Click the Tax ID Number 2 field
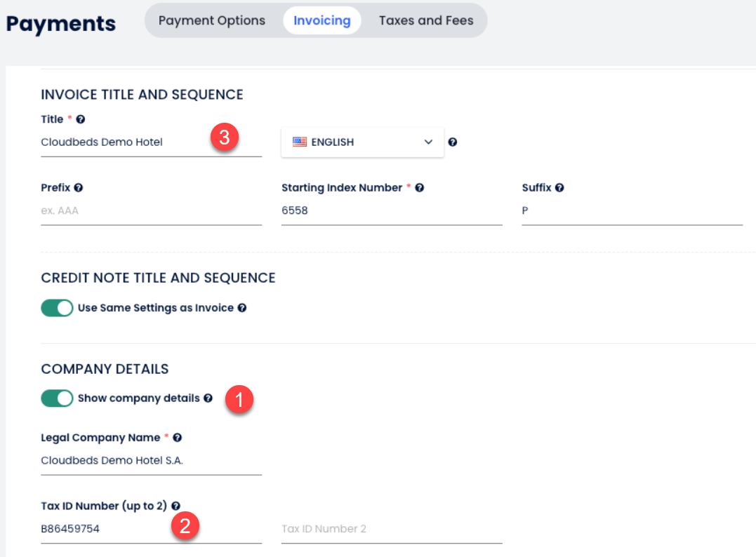 (x=391, y=529)
